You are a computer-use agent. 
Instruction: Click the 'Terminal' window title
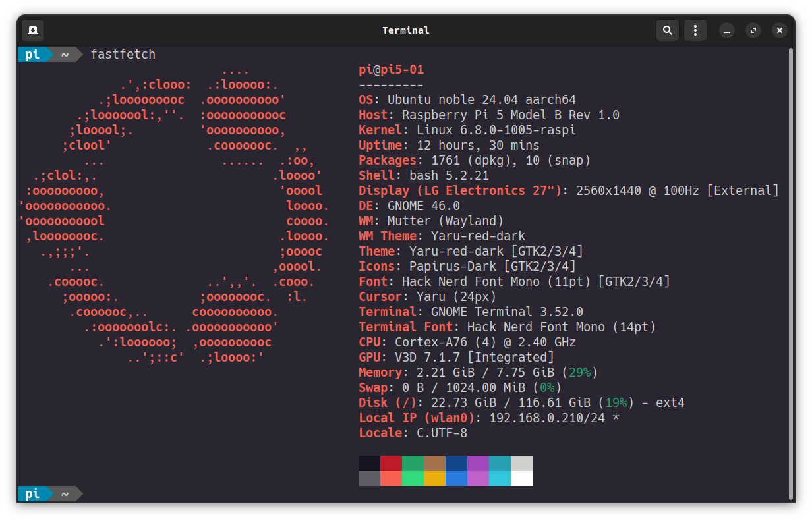(406, 30)
